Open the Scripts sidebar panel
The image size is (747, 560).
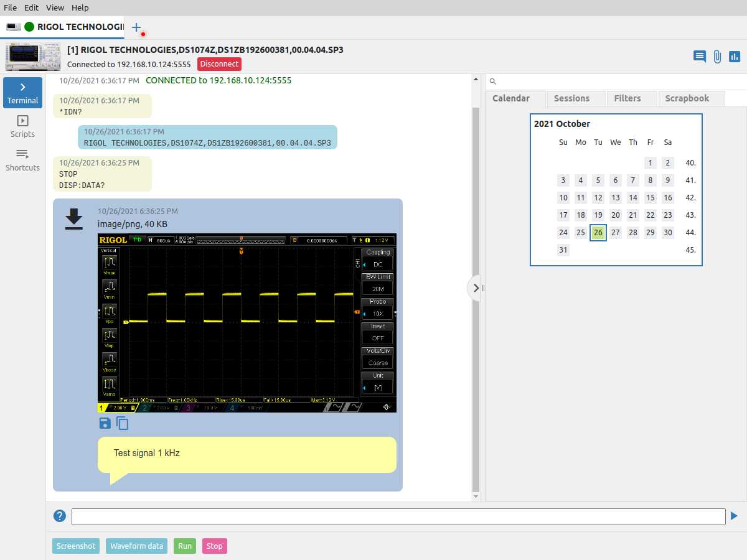[x=22, y=126]
